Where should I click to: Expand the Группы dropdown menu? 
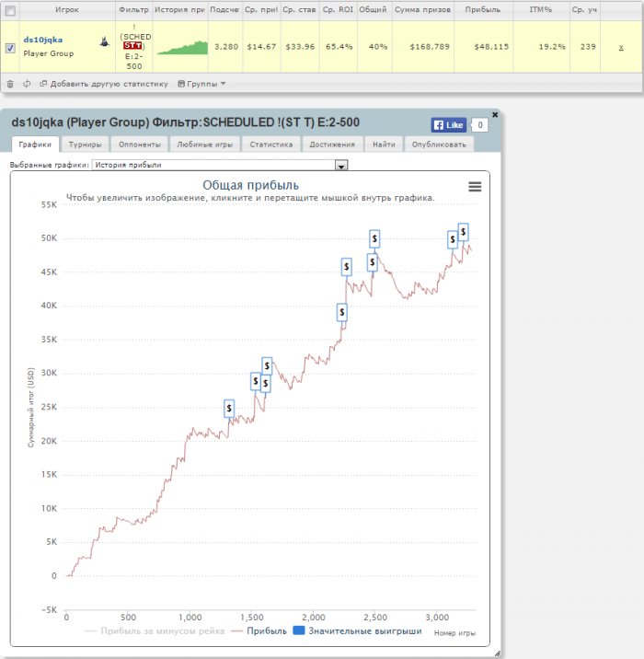201,84
